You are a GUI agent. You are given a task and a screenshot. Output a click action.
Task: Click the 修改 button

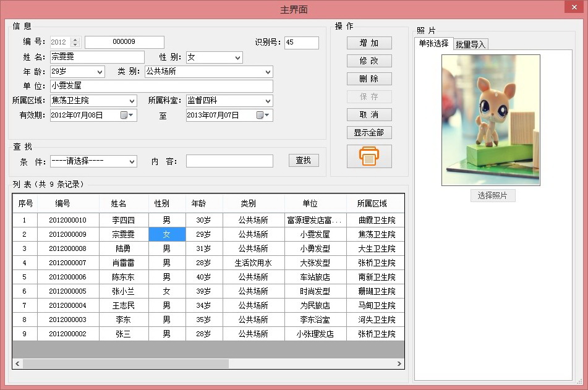[369, 61]
